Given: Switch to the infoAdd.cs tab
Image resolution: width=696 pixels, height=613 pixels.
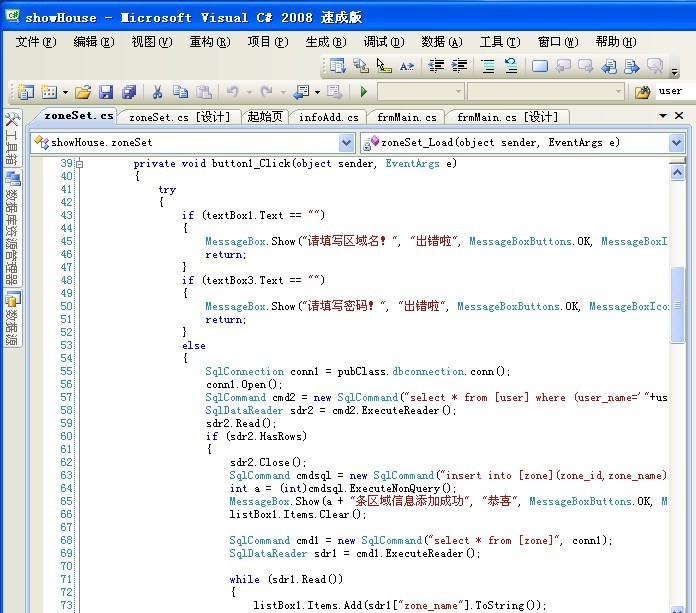Looking at the screenshot, I should point(328,117).
